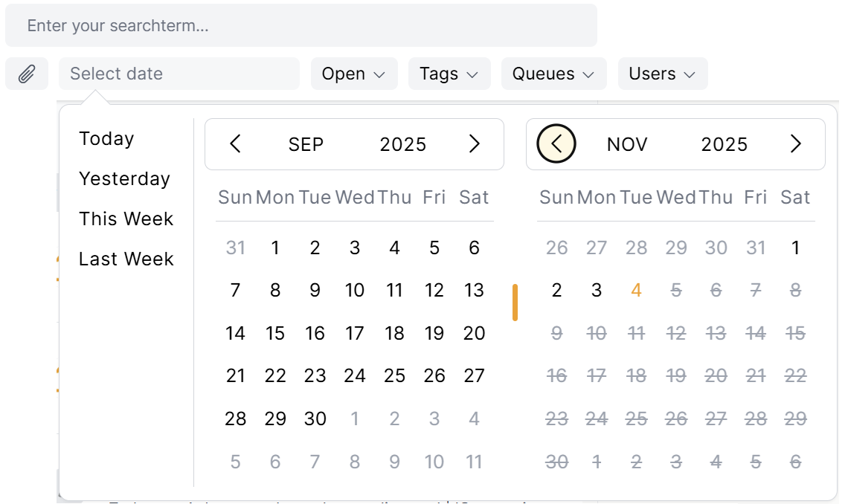
Task: Pick the This Week date range
Action: (x=126, y=219)
